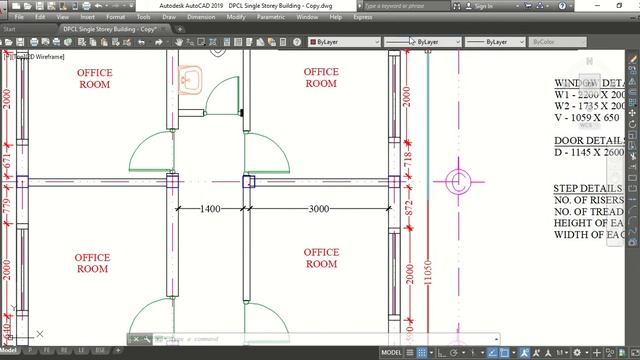Open the Properties palette icon
The width and height of the screenshot is (640, 360).
(x=227, y=42)
